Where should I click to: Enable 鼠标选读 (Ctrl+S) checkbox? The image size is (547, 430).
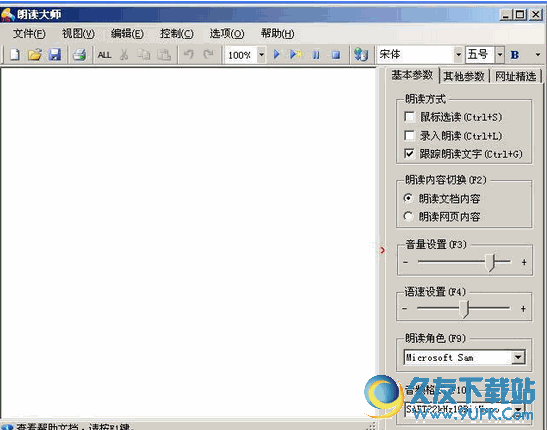coord(409,116)
